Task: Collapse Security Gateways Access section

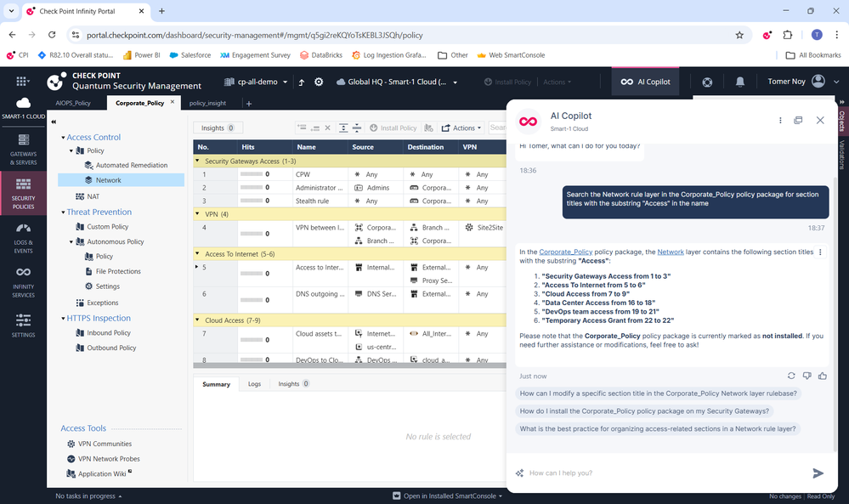Action: [198, 161]
